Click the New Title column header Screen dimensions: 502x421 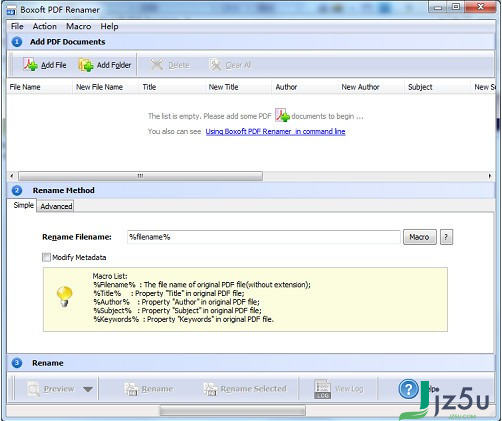click(x=238, y=87)
